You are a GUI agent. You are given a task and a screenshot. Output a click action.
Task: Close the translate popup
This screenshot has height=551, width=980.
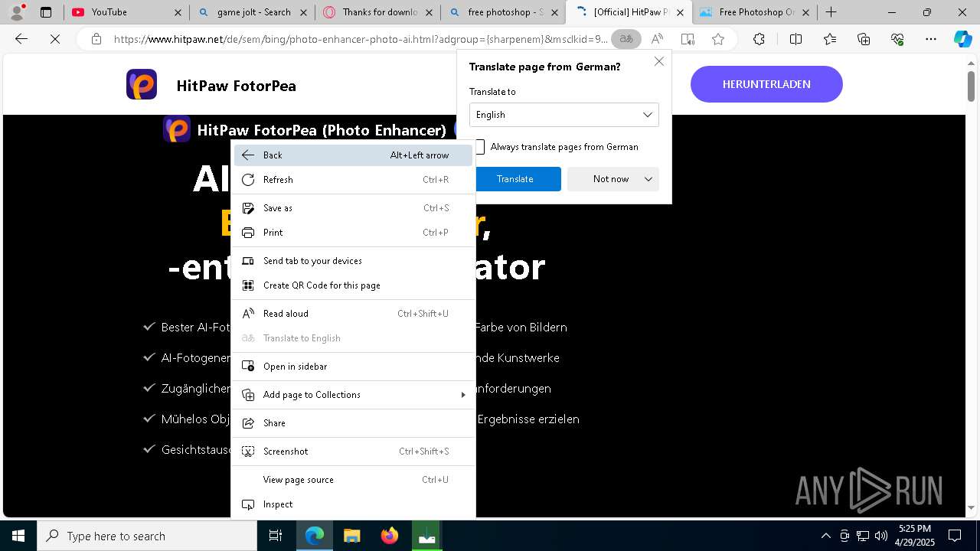659,61
